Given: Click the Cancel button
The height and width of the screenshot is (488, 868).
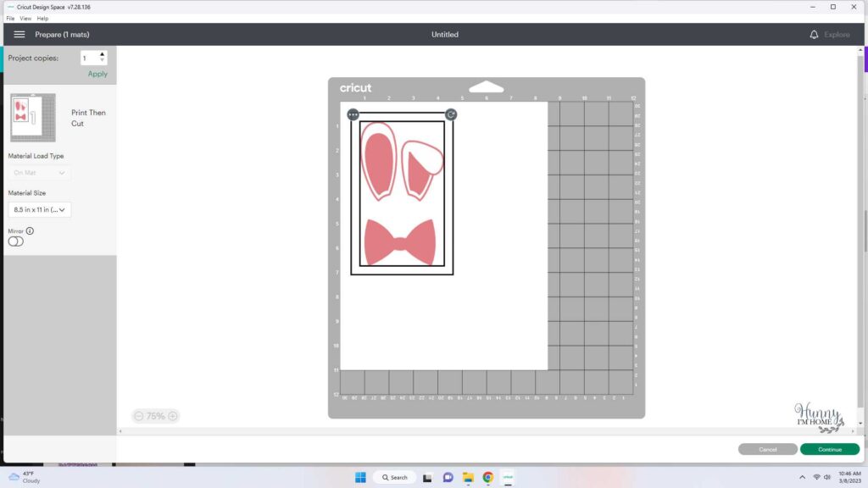Looking at the screenshot, I should [x=767, y=449].
